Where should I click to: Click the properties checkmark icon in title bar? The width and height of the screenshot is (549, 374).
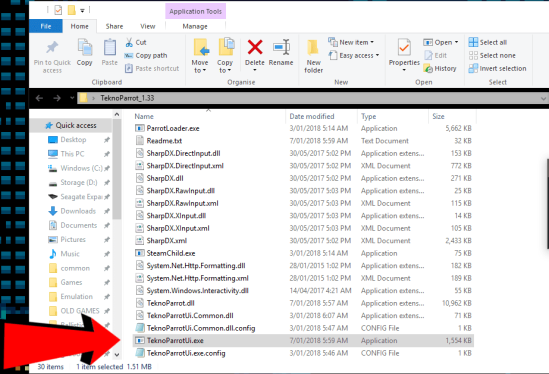pyautogui.click(x=58, y=10)
